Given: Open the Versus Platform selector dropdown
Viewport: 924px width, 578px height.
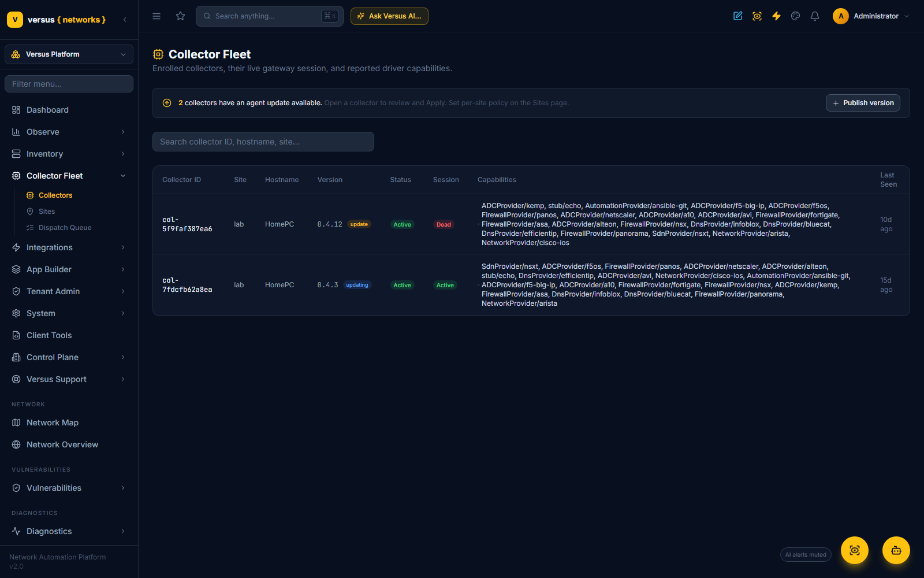Looking at the screenshot, I should point(69,54).
